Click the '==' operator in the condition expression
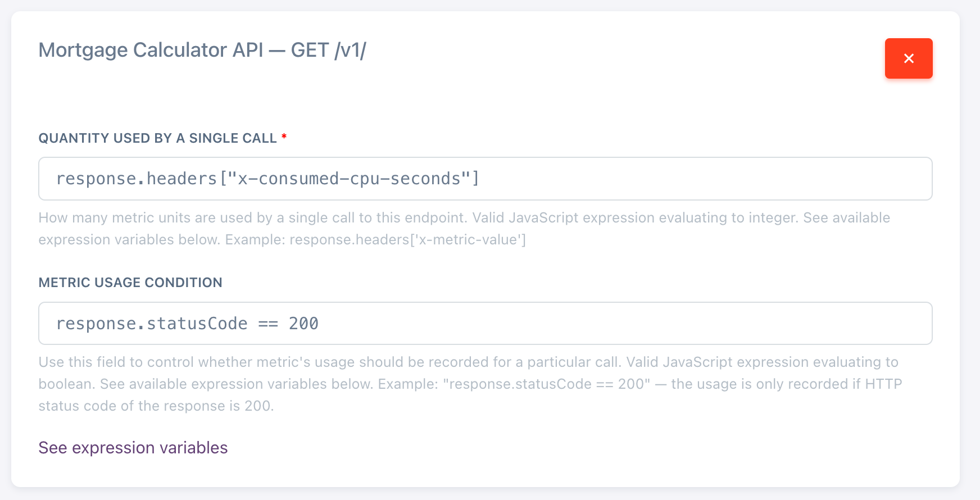The image size is (980, 500). coord(268,324)
